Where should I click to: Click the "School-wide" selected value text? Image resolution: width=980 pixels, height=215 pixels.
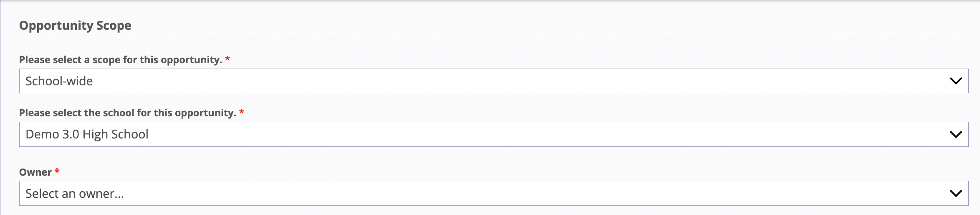click(59, 81)
